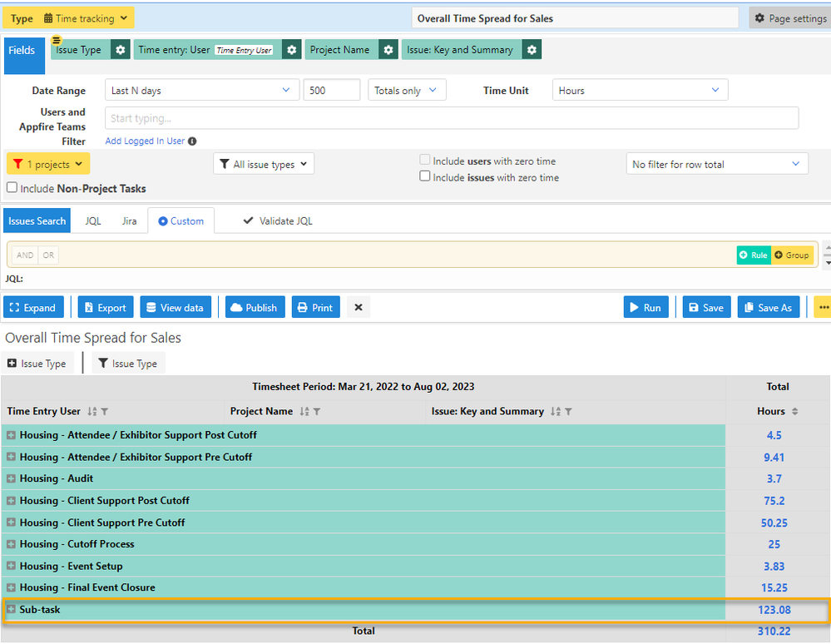
Task: Click the Issue Type filter button
Action: coord(128,364)
